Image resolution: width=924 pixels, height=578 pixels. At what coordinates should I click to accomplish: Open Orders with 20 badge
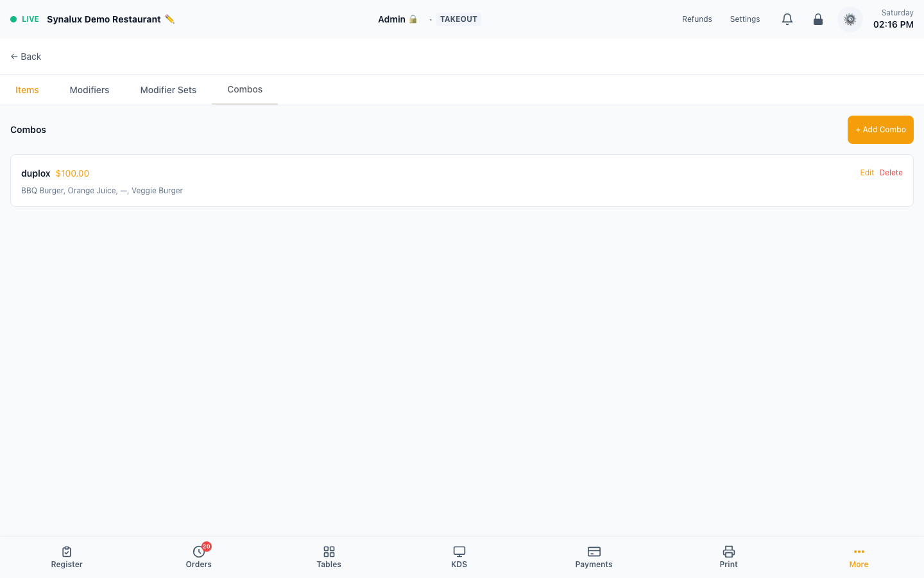pyautogui.click(x=199, y=557)
